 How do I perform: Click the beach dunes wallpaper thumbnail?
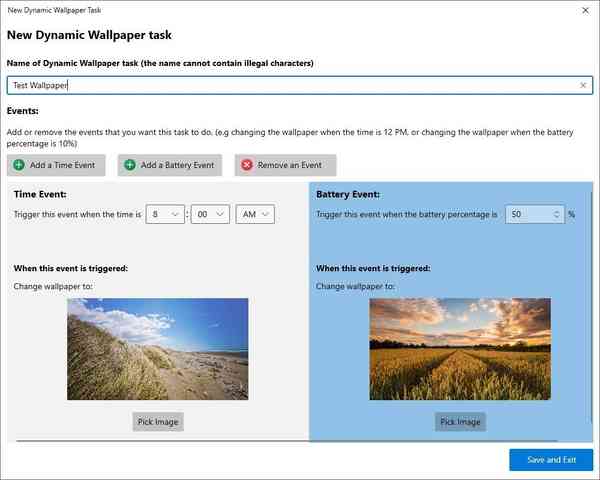tap(158, 349)
